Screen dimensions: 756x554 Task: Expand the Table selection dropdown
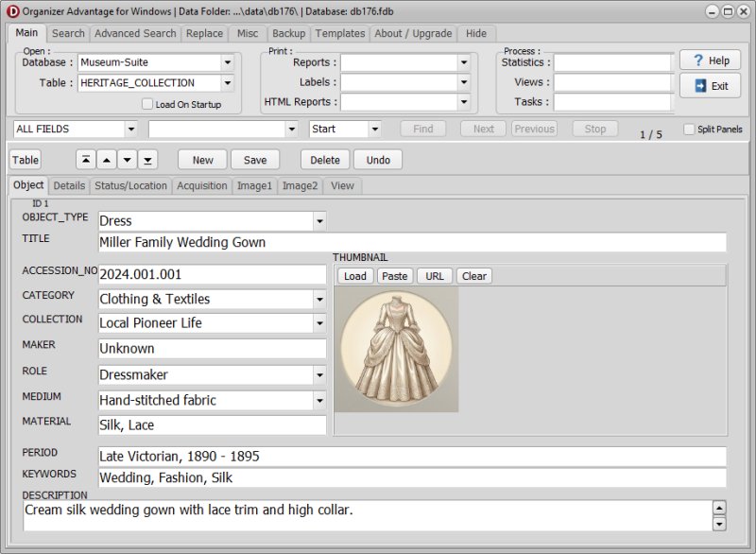(x=228, y=83)
